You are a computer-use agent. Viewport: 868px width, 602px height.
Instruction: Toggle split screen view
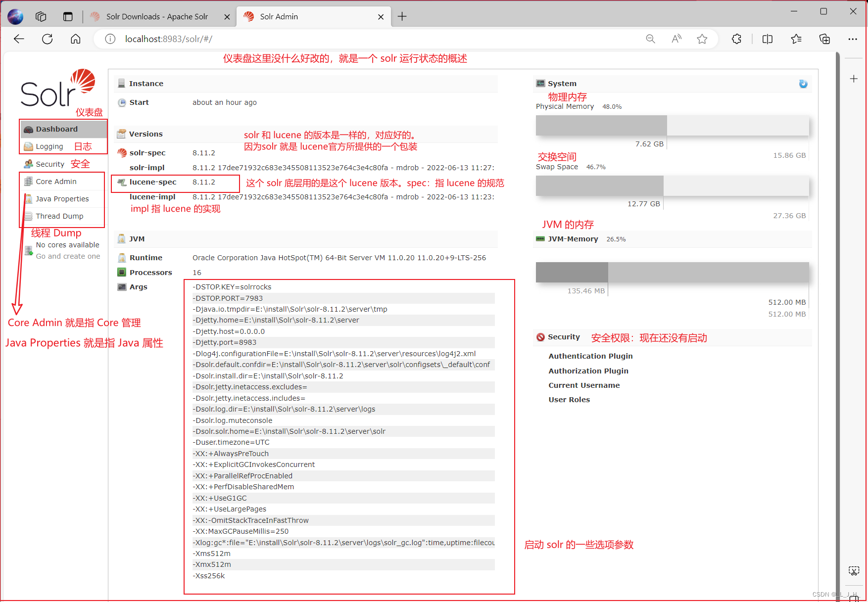(768, 39)
